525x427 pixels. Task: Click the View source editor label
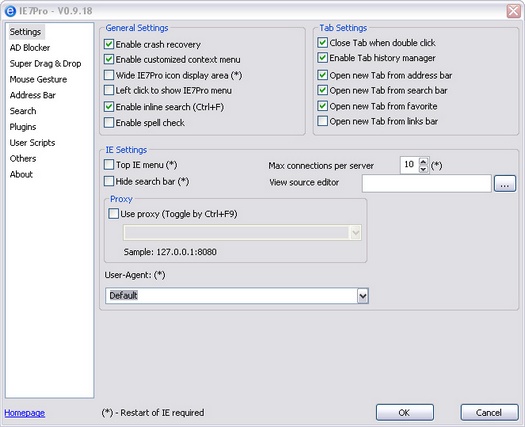304,183
